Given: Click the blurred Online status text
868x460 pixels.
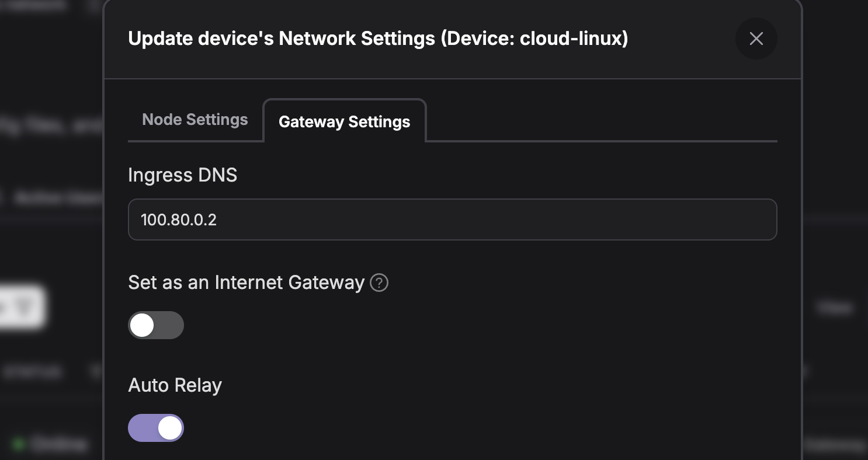Looking at the screenshot, I should (x=58, y=445).
